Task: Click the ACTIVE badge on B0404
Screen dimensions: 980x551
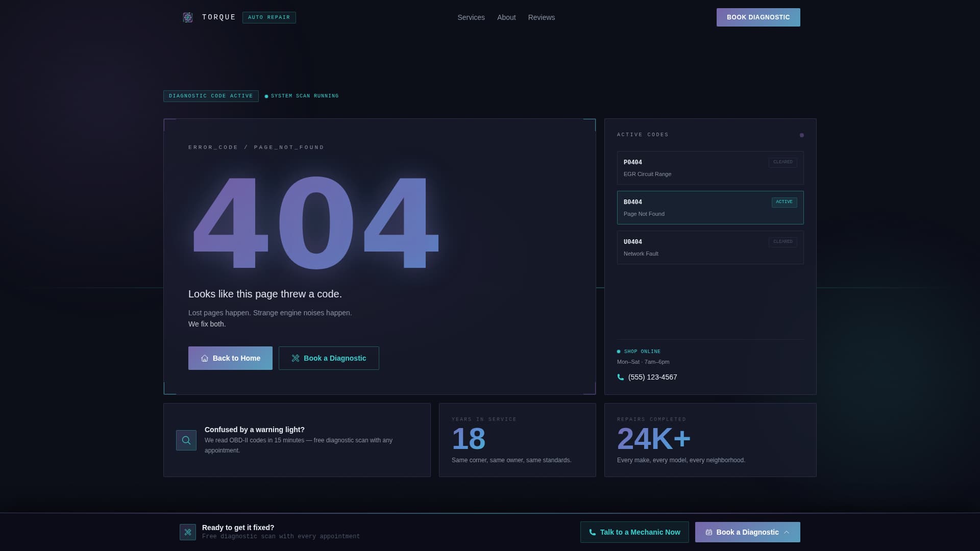Action: tap(785, 202)
